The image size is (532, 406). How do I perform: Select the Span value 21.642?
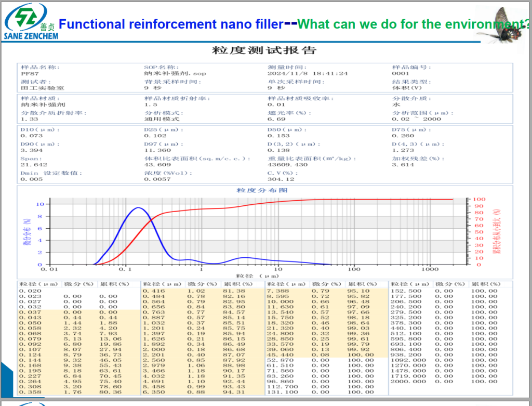(x=31, y=165)
